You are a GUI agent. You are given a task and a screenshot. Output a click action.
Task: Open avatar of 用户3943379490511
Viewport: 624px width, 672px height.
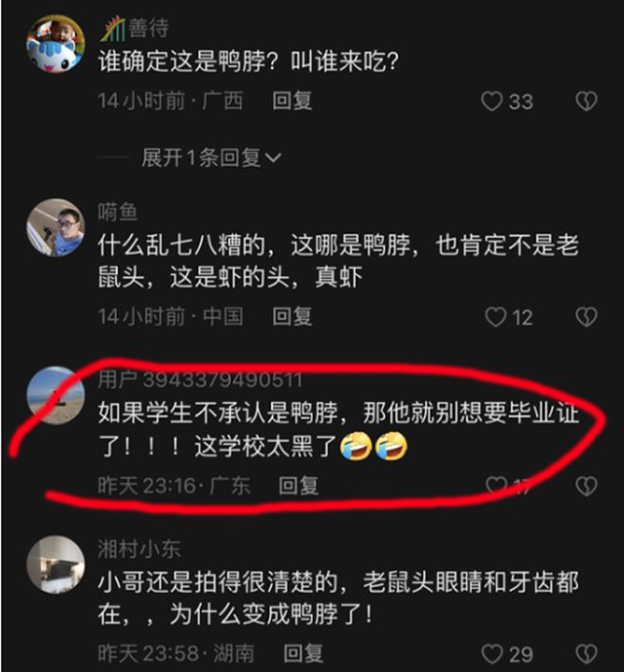tap(56, 395)
